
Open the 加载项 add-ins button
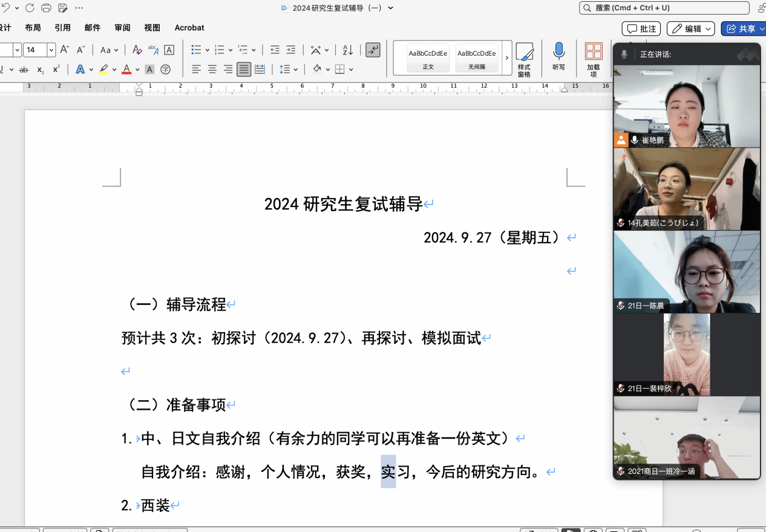(594, 59)
